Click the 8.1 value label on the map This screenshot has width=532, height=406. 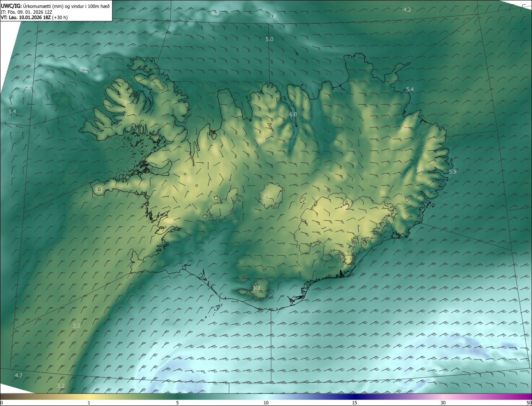coord(215,13)
